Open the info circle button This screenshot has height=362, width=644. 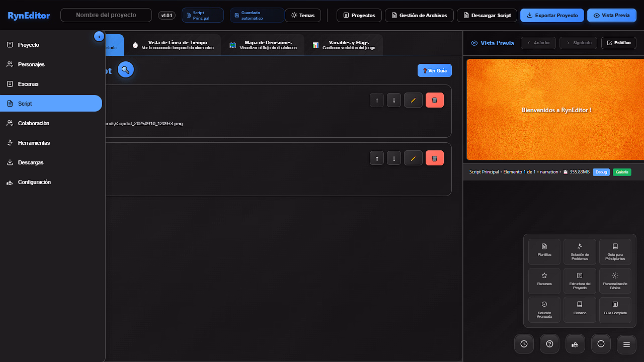coord(601,344)
